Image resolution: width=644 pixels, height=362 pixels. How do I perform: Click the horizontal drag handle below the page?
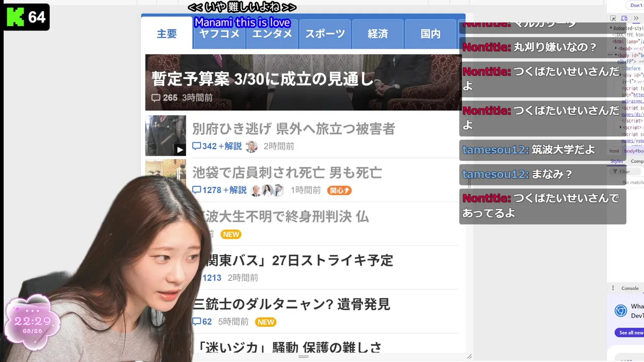(x=303, y=356)
